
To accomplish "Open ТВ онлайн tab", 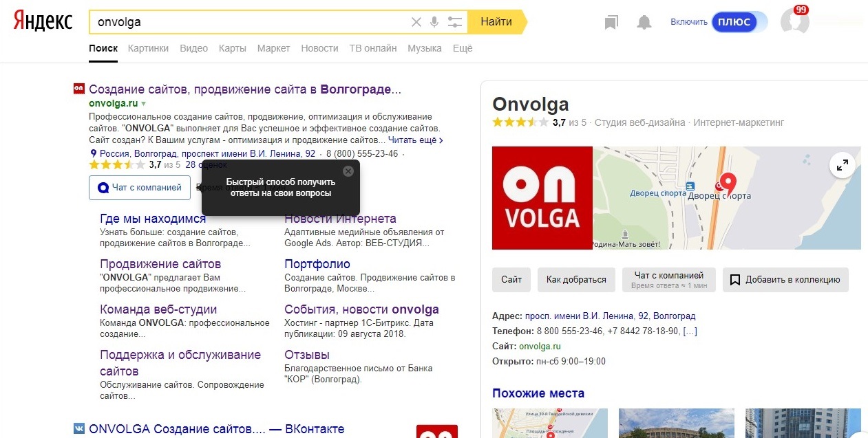I will (x=373, y=48).
